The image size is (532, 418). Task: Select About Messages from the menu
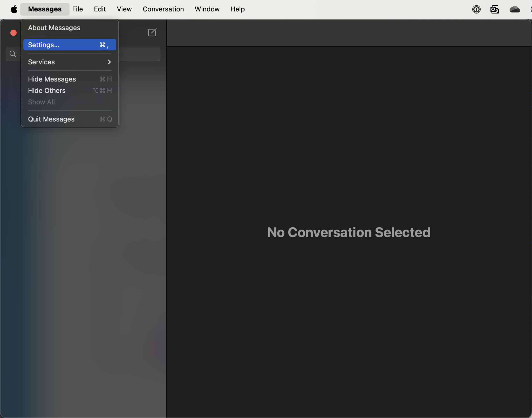tap(70, 28)
